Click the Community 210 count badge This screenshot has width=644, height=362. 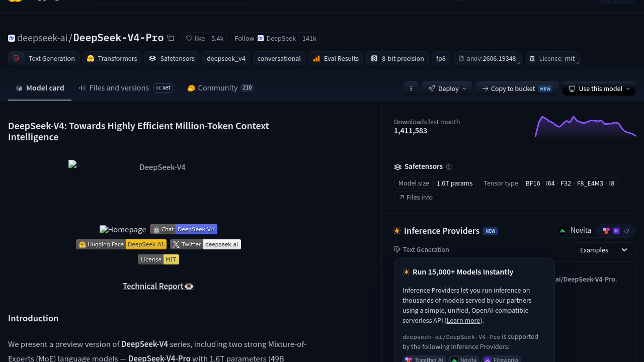click(x=247, y=87)
